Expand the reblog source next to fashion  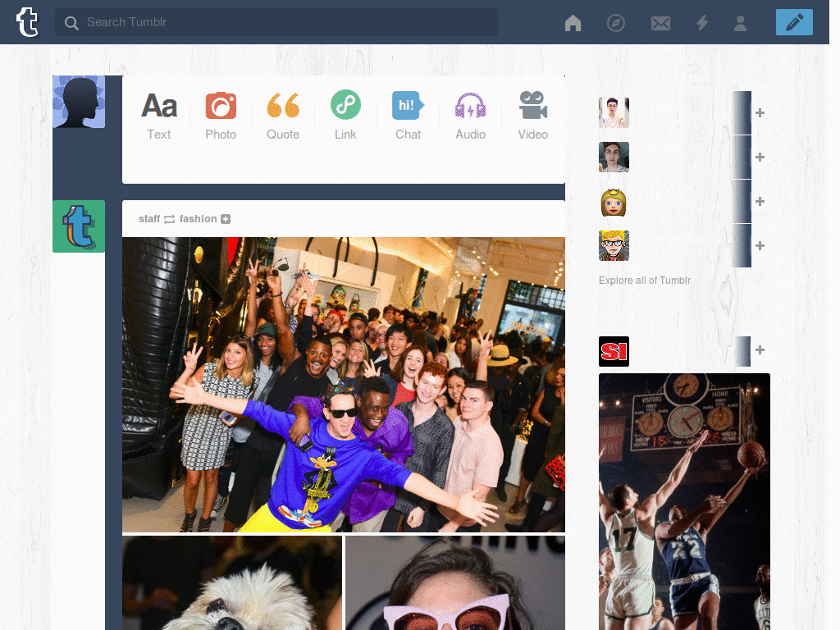(x=227, y=219)
